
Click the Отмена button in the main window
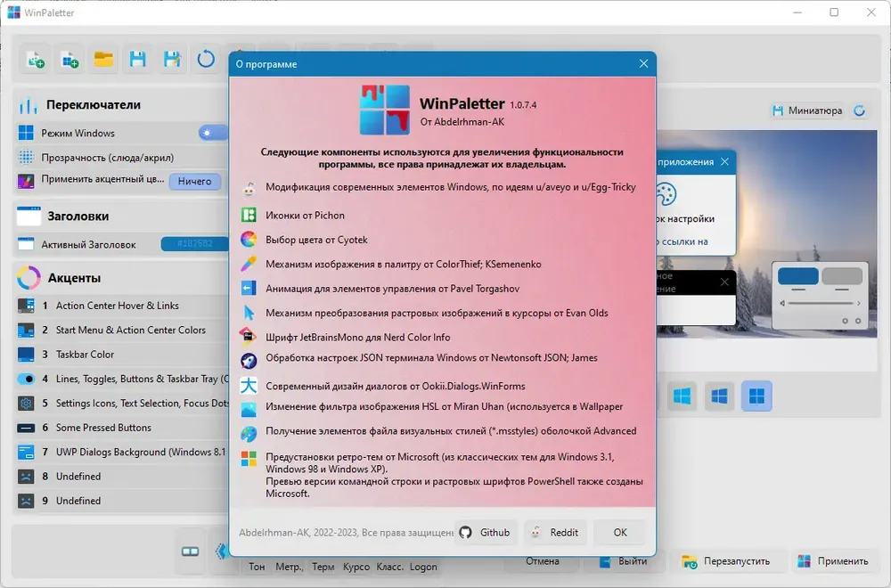pos(542,561)
